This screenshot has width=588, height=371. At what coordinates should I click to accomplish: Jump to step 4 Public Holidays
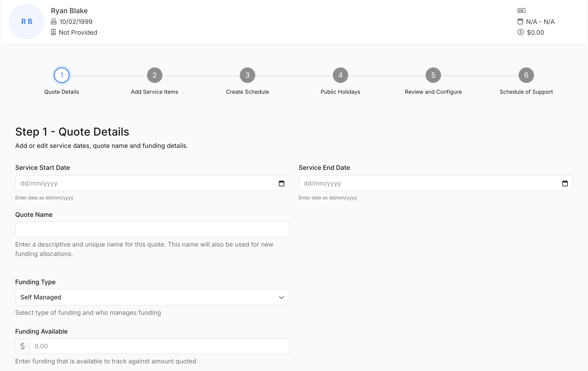pyautogui.click(x=341, y=75)
